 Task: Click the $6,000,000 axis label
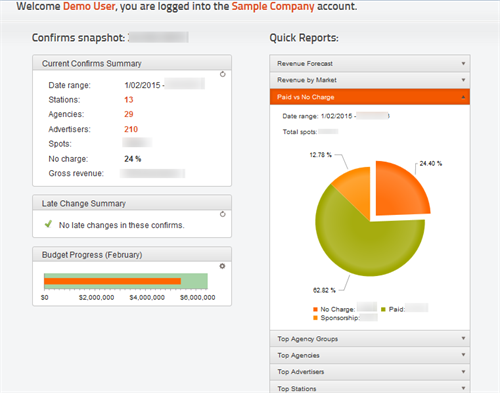198,297
